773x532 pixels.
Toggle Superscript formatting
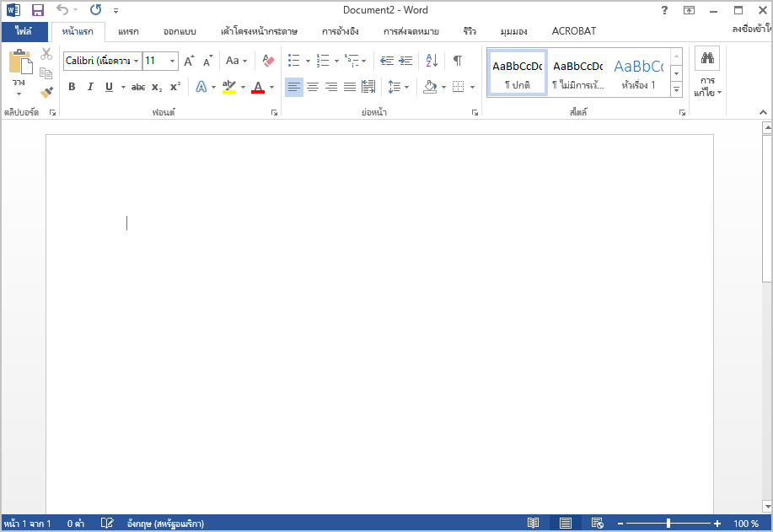click(175, 87)
